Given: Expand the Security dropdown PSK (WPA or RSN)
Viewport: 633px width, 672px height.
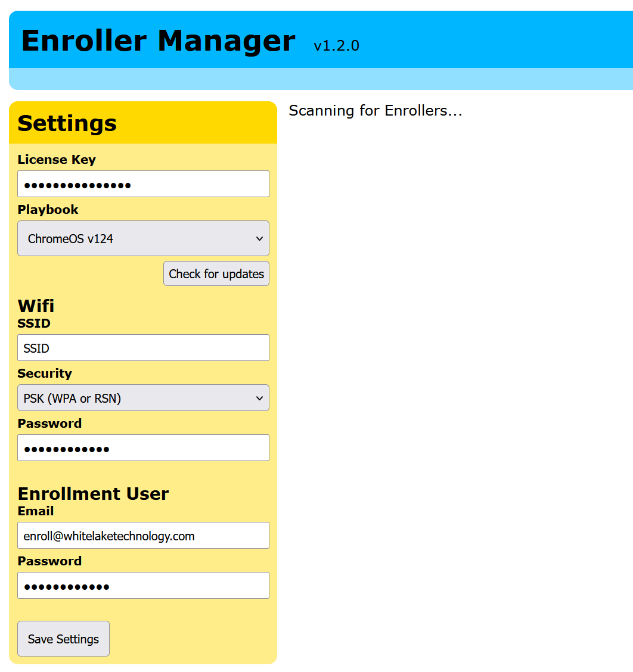Looking at the screenshot, I should pyautogui.click(x=143, y=398).
